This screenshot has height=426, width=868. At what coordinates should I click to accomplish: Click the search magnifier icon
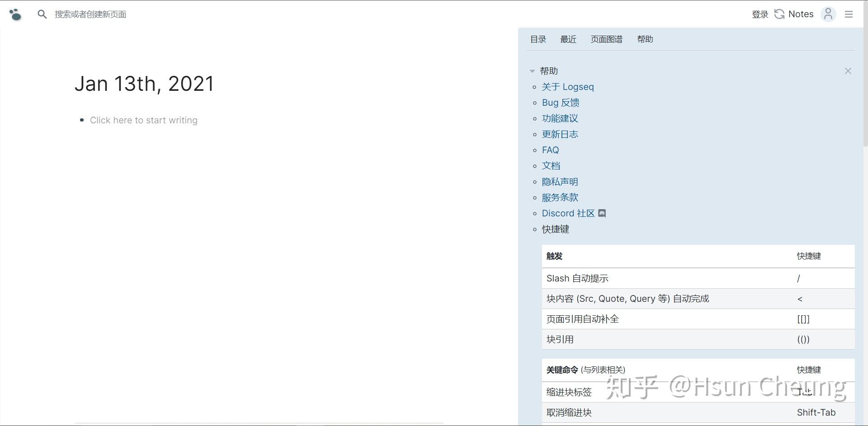[42, 14]
